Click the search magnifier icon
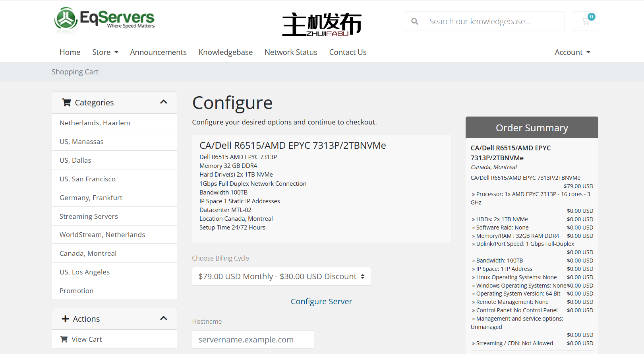The width and height of the screenshot is (644, 354). coord(415,21)
